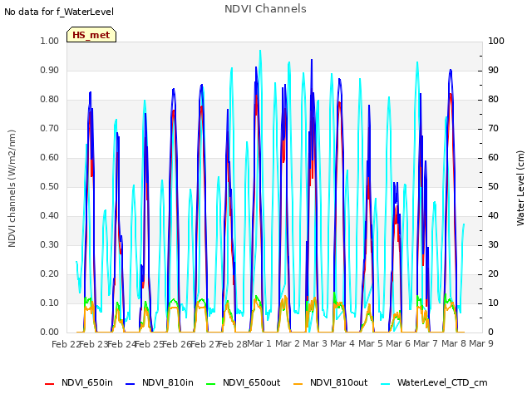Select the WaterLevel_CTD_cm legend entry
Image resolution: width=532 pixels, height=399 pixels.
(x=434, y=382)
